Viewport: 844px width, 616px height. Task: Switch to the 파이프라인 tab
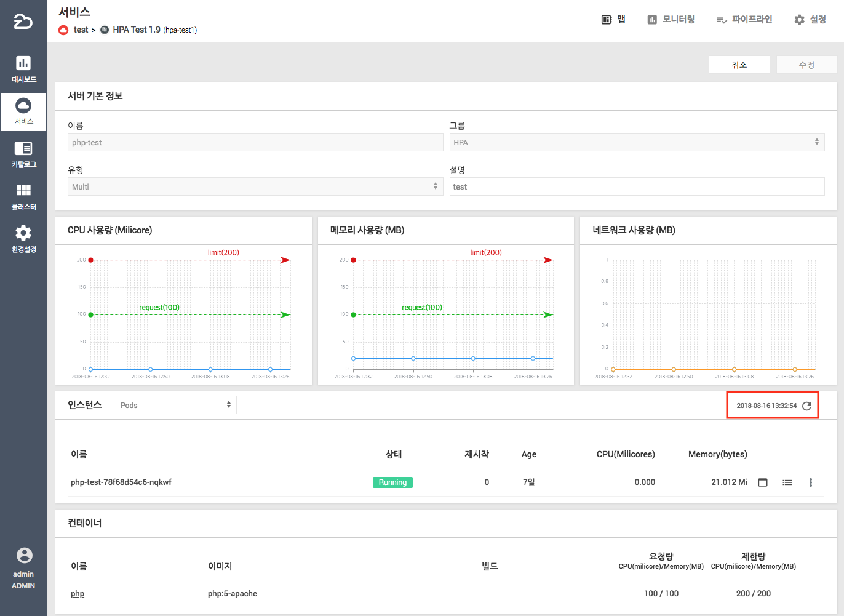pos(744,20)
